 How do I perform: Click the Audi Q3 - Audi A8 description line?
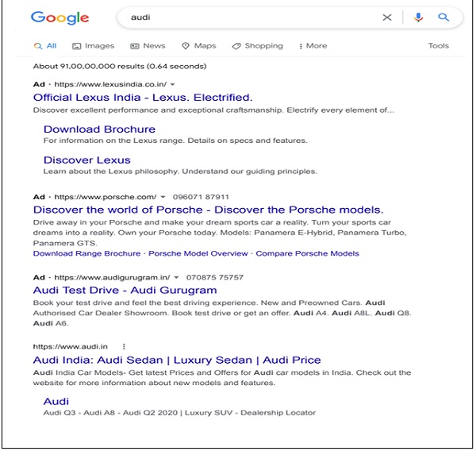pyautogui.click(x=179, y=413)
